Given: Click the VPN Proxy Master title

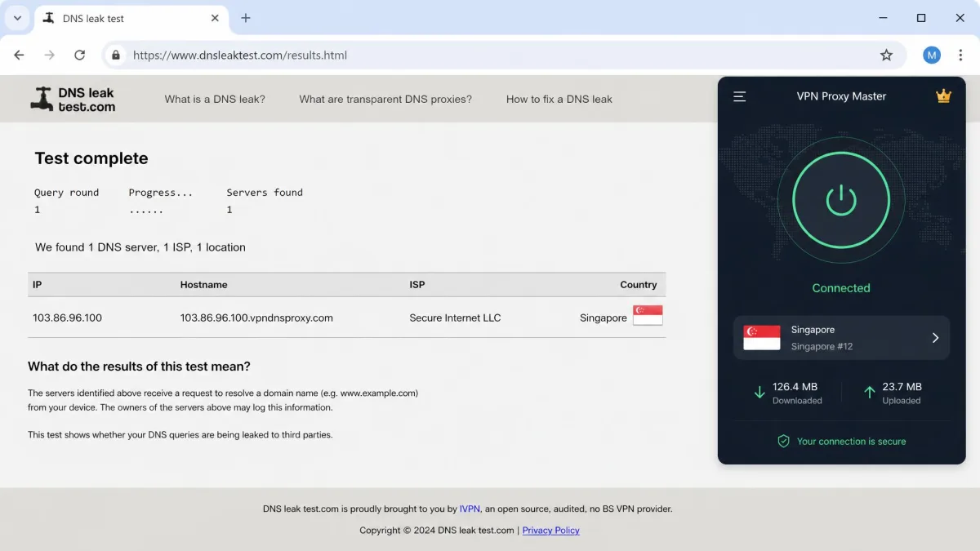Looking at the screenshot, I should coord(841,96).
